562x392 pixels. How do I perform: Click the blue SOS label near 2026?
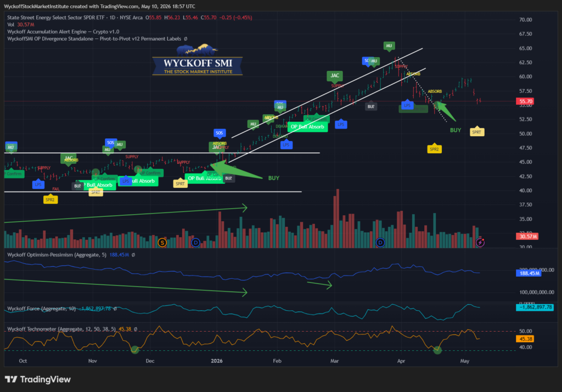220,133
